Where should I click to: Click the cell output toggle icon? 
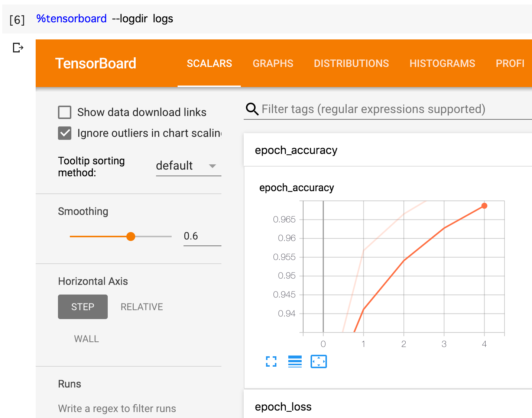coord(18,48)
